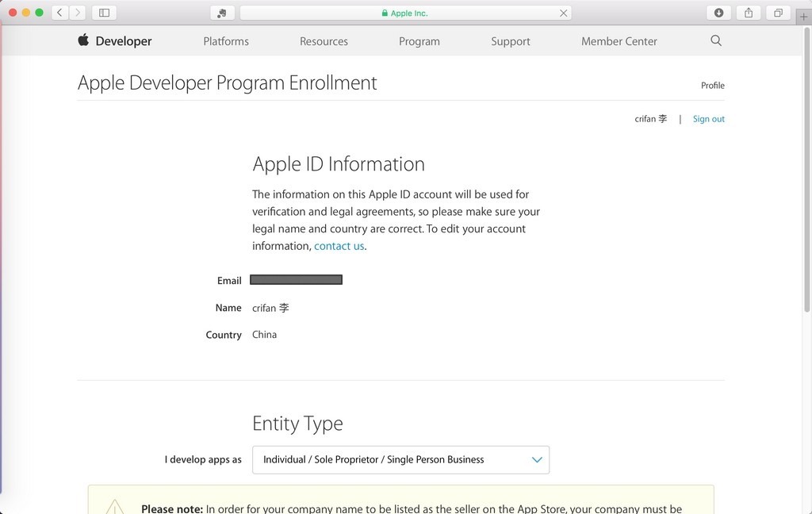Click the Apple Developer Program Enrollment heading
The height and width of the screenshot is (514, 812).
[x=228, y=83]
